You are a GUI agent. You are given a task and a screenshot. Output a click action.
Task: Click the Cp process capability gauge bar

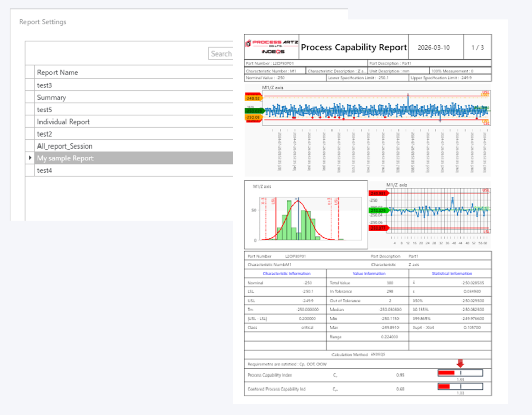click(x=460, y=373)
